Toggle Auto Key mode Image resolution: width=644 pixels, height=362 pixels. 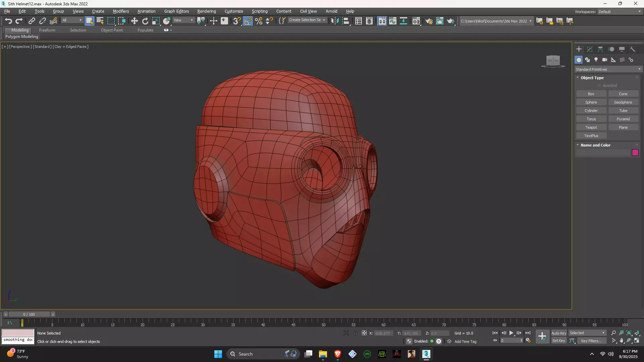coord(559,333)
